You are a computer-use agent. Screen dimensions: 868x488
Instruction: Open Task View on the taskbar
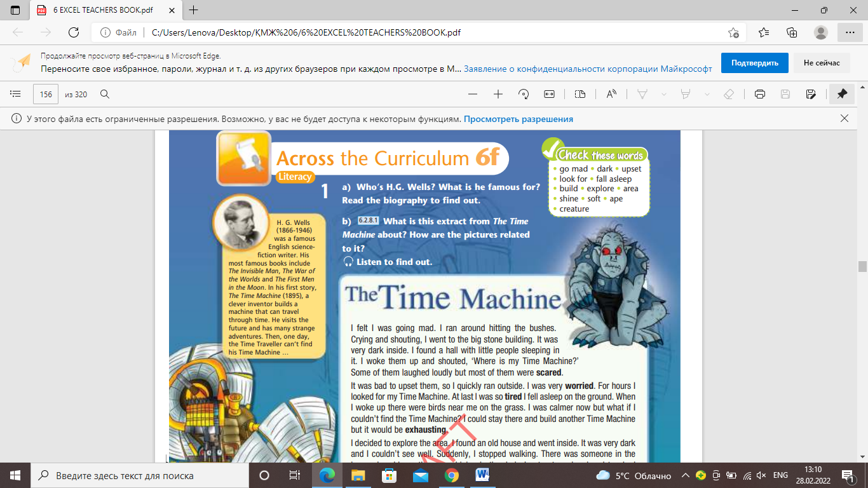(x=295, y=475)
